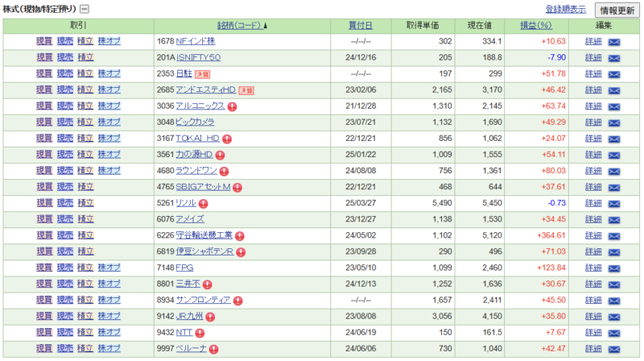Click 現買 in the NTT row

pos(44,332)
